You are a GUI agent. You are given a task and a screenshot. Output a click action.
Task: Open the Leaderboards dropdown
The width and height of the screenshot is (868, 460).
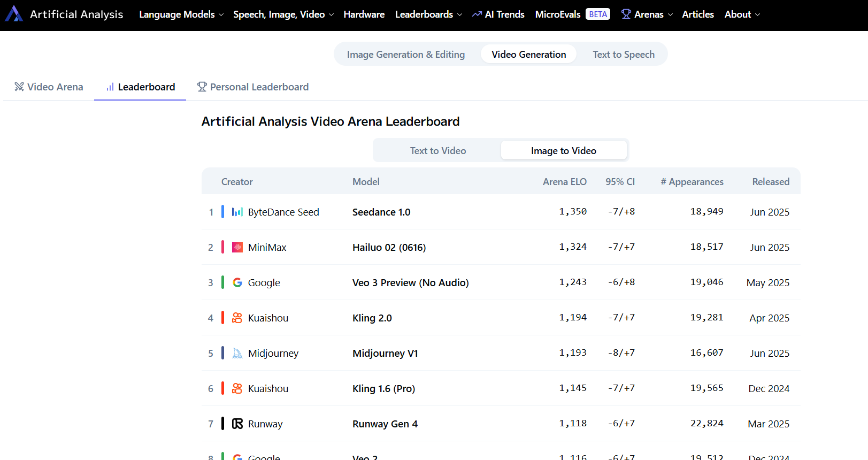pos(428,14)
